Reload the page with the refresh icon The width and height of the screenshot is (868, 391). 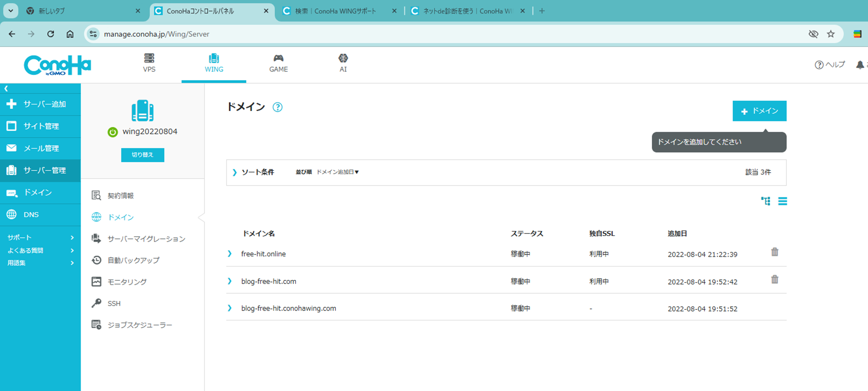[x=51, y=34]
